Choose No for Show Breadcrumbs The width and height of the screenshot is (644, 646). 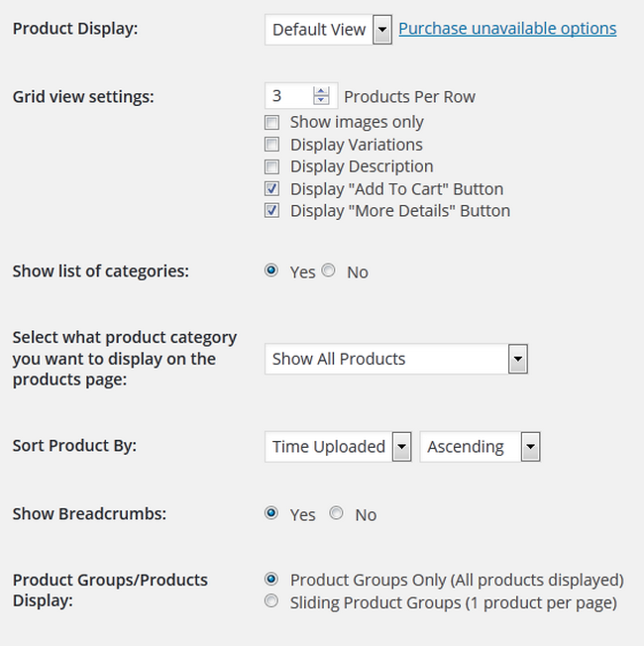tap(336, 513)
